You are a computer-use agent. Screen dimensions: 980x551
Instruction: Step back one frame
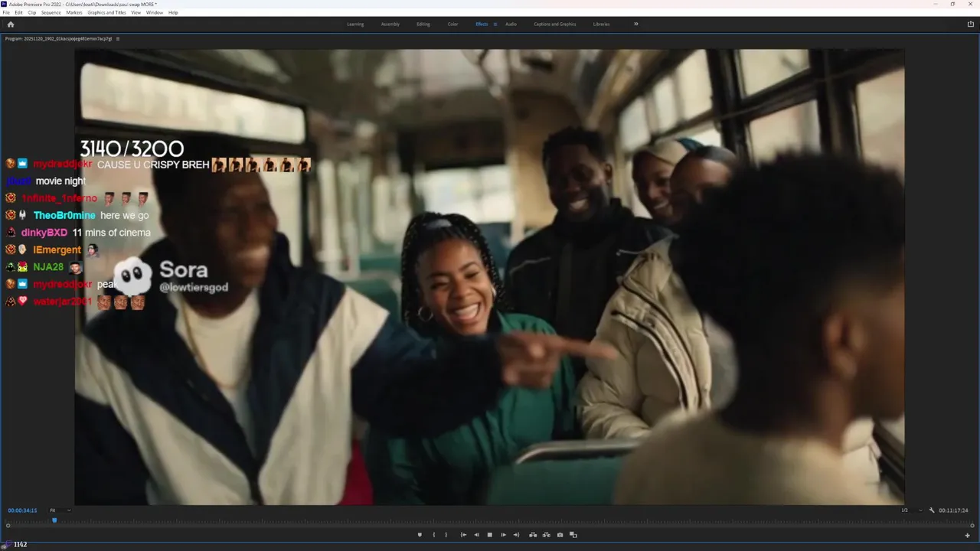pos(477,535)
